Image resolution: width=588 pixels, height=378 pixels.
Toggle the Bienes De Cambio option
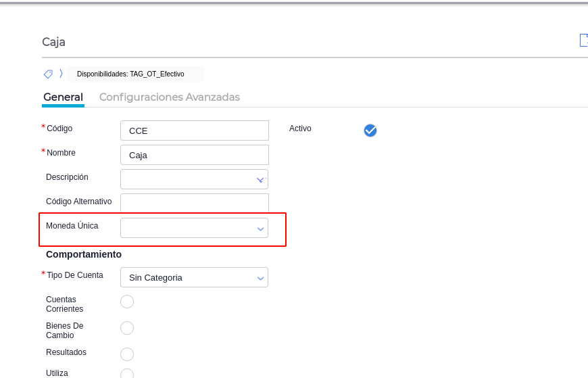tap(127, 328)
